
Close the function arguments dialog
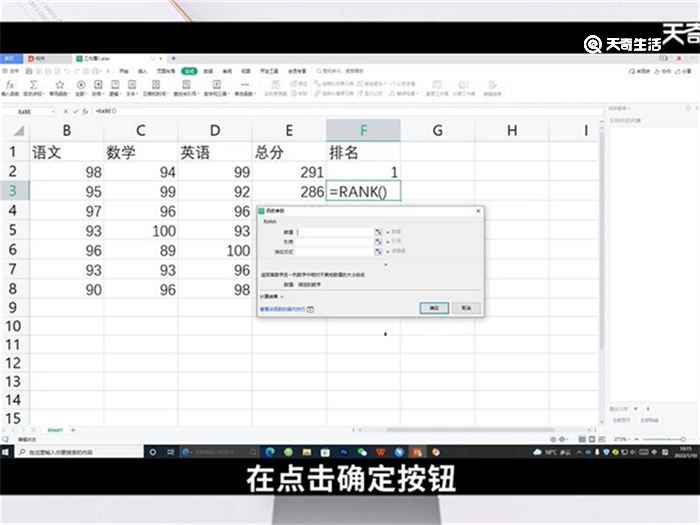[x=478, y=211]
